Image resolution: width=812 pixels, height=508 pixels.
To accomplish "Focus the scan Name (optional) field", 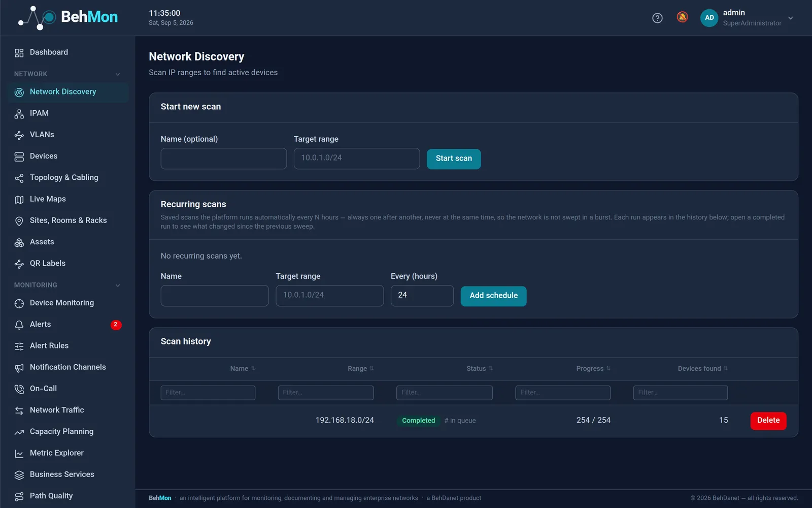I will point(224,158).
